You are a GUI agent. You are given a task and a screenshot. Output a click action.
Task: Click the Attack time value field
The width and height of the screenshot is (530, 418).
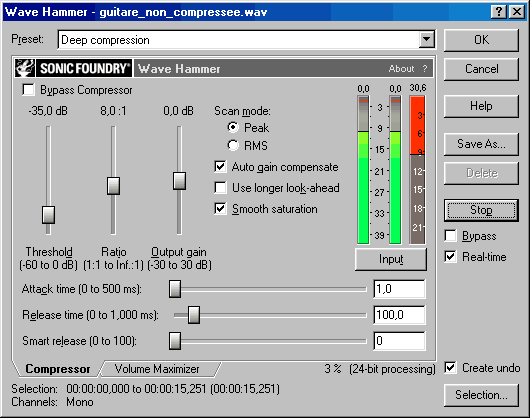click(x=399, y=289)
